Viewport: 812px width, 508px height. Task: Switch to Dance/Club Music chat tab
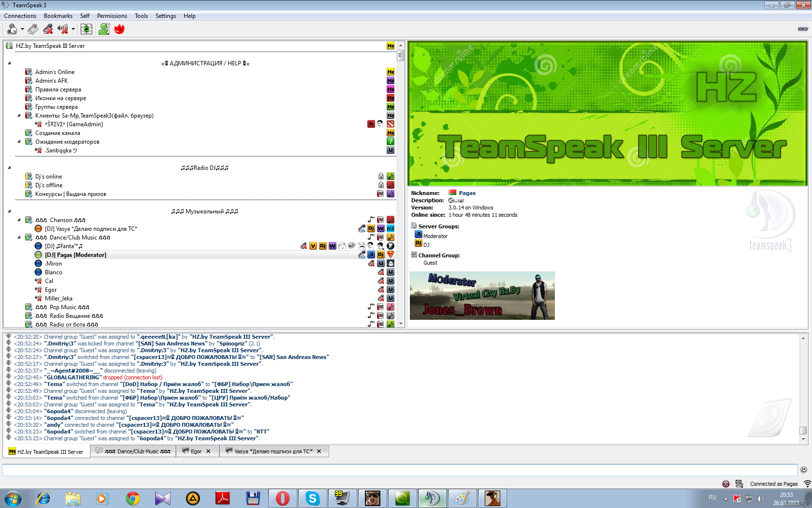[x=133, y=451]
